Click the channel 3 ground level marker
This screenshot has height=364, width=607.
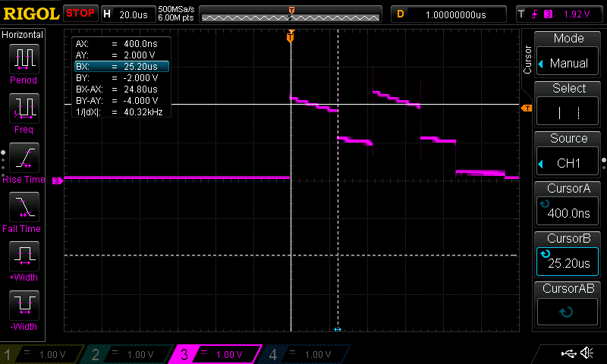pos(58,180)
